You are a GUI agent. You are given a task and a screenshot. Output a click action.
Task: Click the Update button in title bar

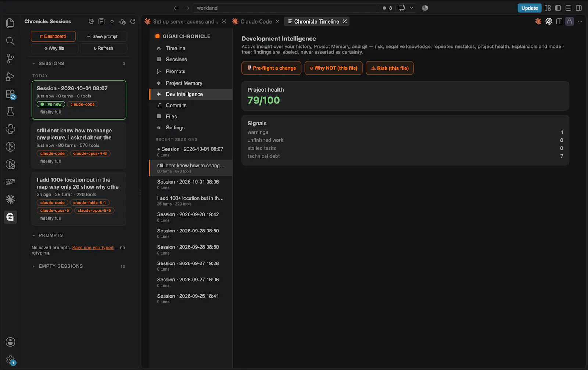(529, 8)
